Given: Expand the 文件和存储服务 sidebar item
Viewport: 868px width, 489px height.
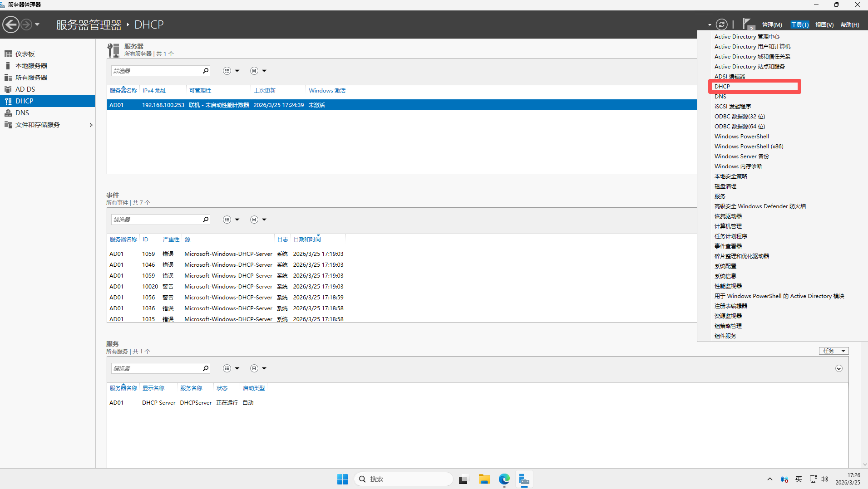Looking at the screenshot, I should (x=91, y=125).
